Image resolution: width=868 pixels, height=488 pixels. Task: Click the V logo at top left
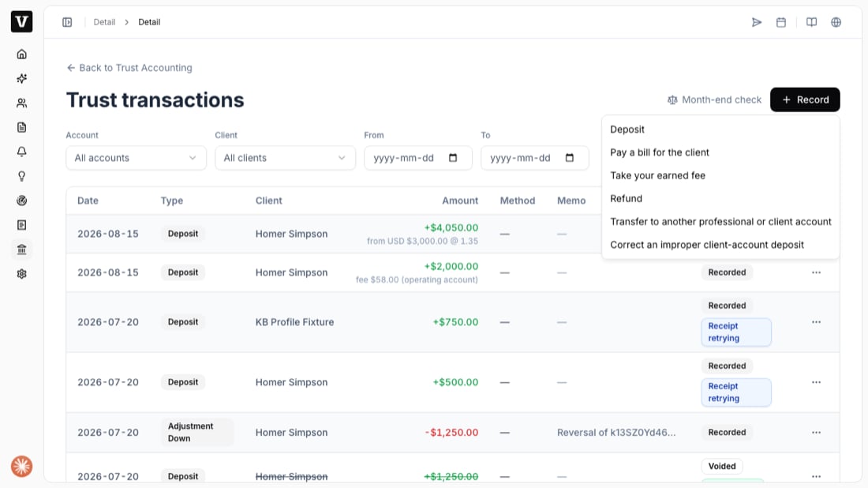(x=21, y=21)
